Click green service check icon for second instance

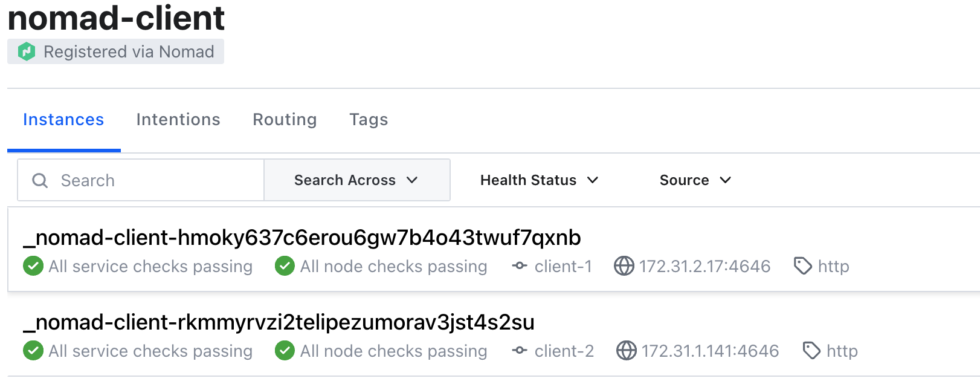coord(33,351)
